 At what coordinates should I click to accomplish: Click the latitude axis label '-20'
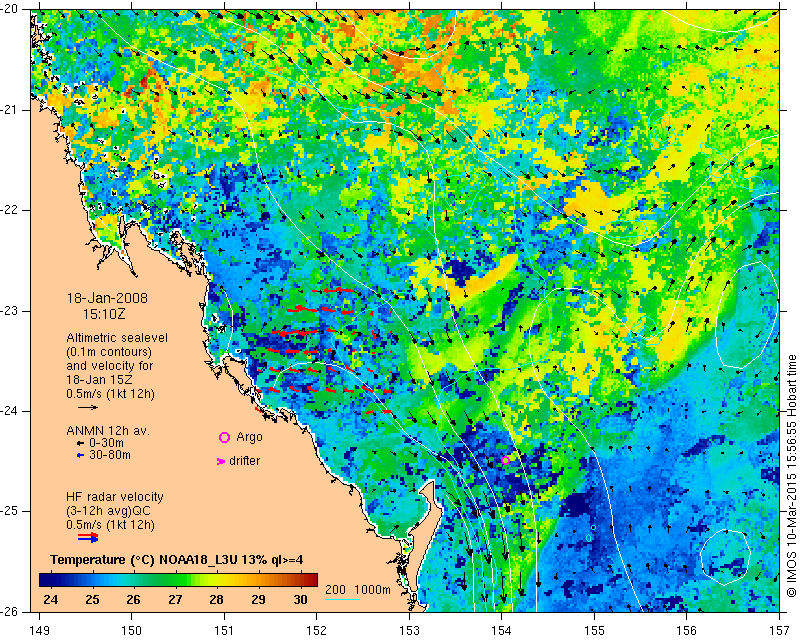[9, 9]
